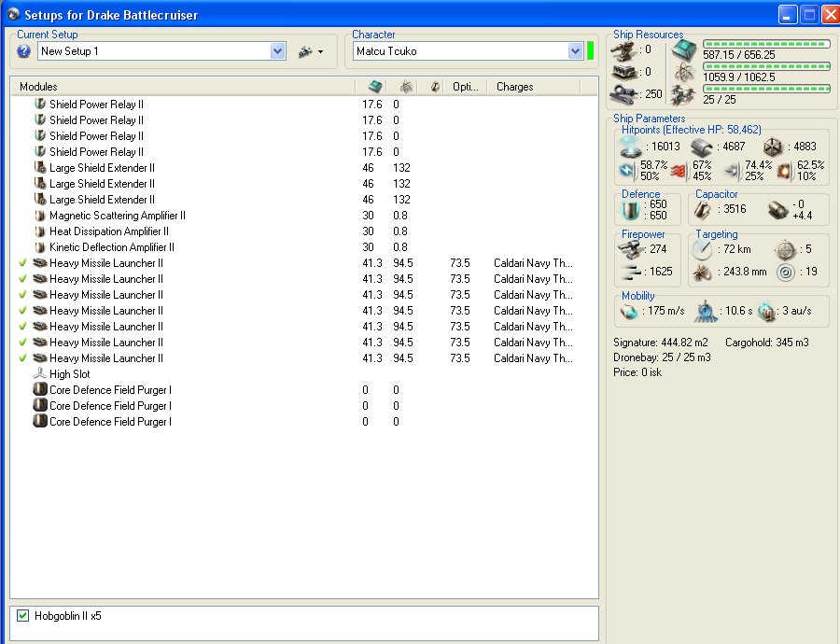This screenshot has width=840, height=644.
Task: Click the blue help question mark icon
Action: 23,51
